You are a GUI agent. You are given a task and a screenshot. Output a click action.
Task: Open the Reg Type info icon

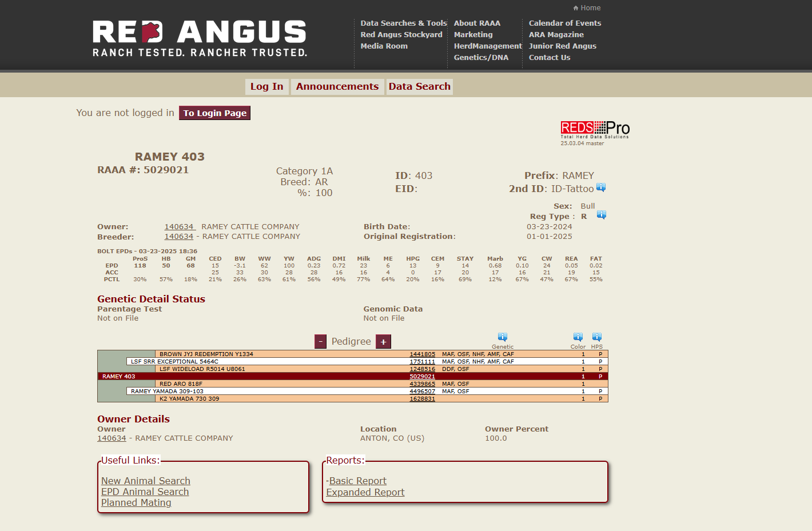602,215
